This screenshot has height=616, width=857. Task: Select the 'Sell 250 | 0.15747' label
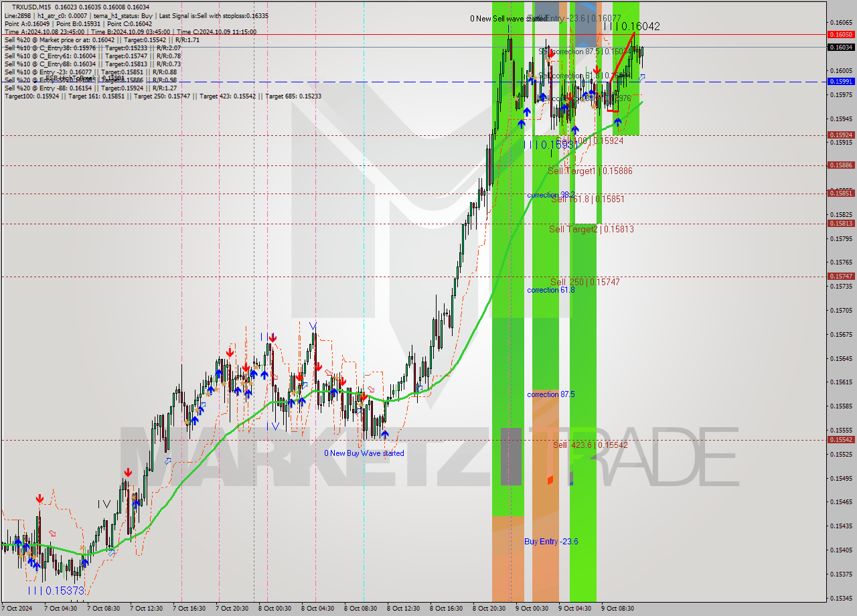[585, 282]
